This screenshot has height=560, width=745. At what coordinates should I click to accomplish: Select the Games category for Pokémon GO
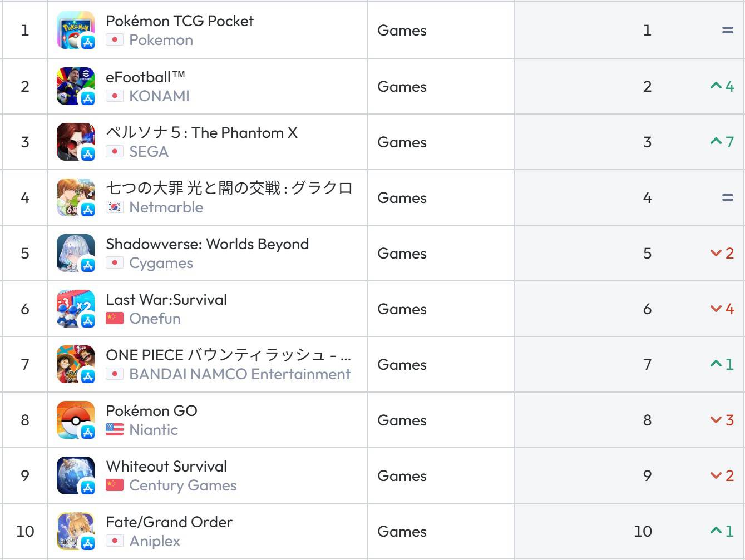[x=402, y=420]
